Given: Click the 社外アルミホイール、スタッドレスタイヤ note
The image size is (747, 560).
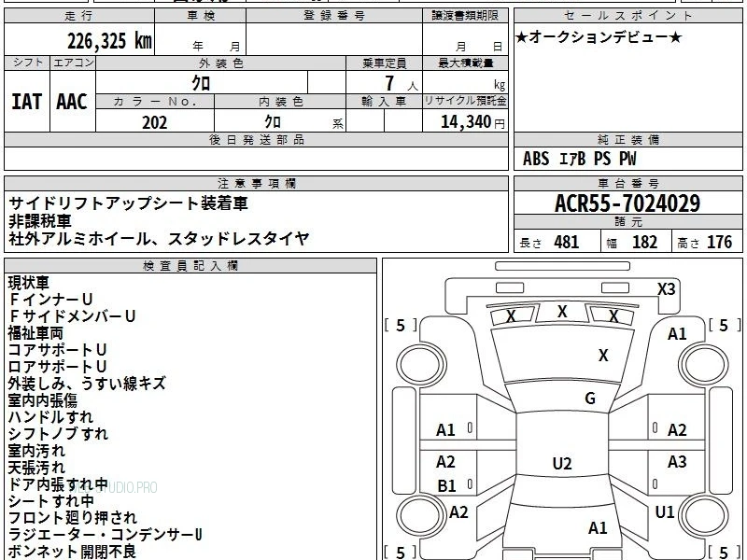Looking at the screenshot, I should [x=159, y=239].
